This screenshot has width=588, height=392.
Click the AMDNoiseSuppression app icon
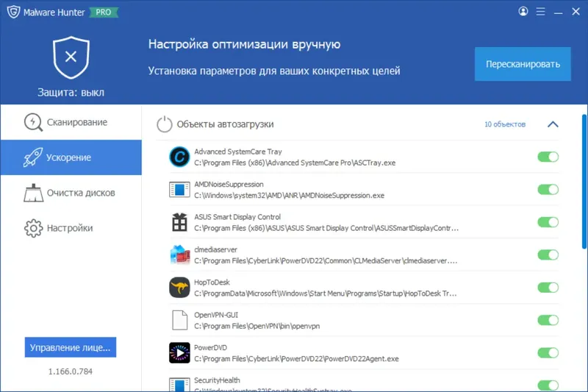(179, 190)
